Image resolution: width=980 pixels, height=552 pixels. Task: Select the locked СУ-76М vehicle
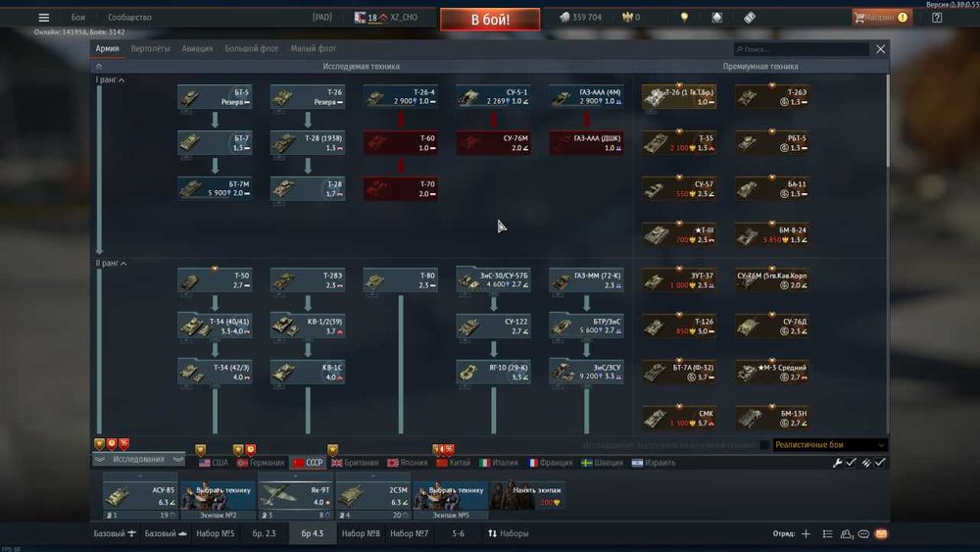tap(493, 143)
